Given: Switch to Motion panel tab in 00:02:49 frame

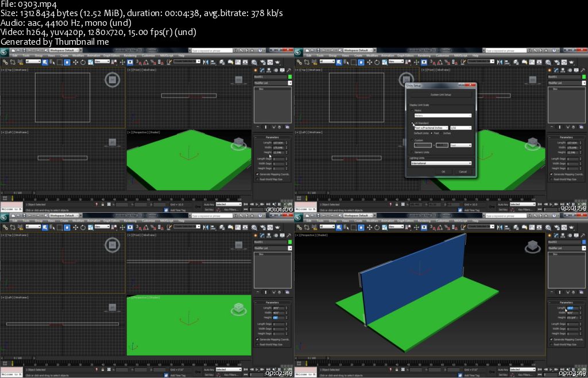Looking at the screenshot, I should (x=276, y=235).
